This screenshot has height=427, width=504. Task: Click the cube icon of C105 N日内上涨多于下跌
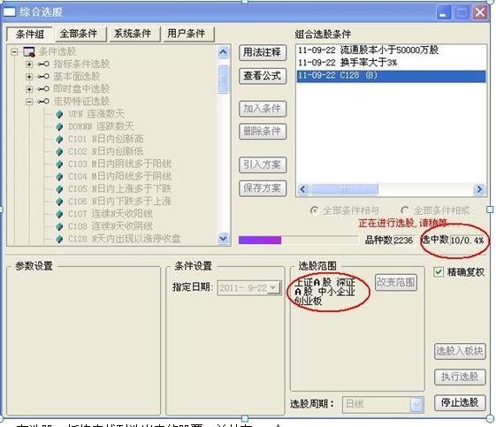(x=59, y=189)
